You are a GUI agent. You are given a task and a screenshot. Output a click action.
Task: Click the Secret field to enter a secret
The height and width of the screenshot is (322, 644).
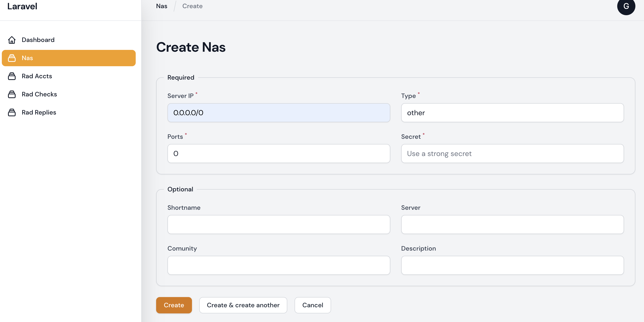coord(512,153)
